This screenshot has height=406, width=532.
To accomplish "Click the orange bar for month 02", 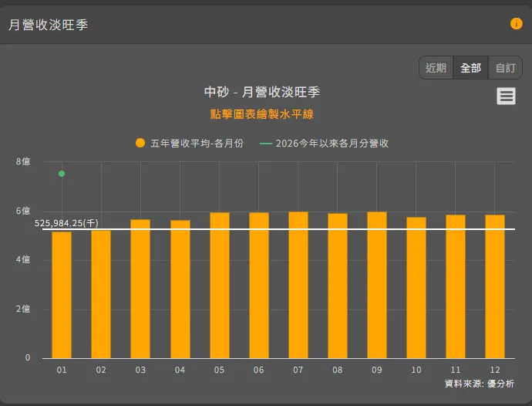I will (x=101, y=294).
